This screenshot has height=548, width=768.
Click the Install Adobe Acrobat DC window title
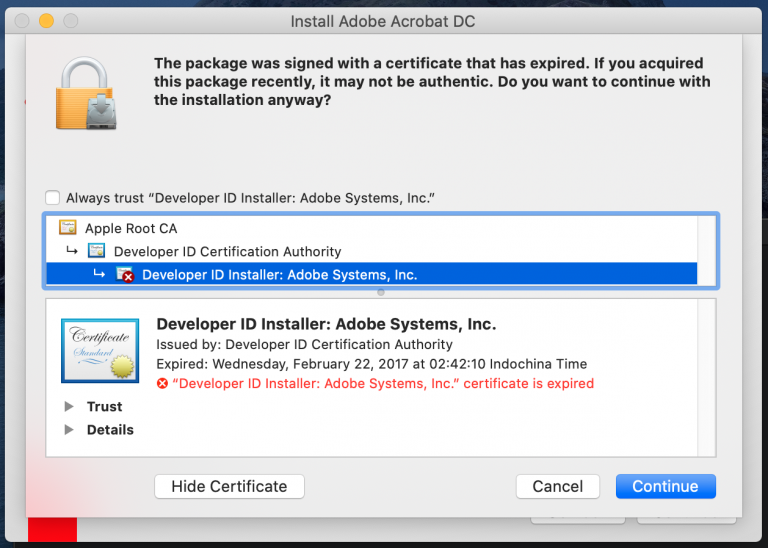(383, 21)
